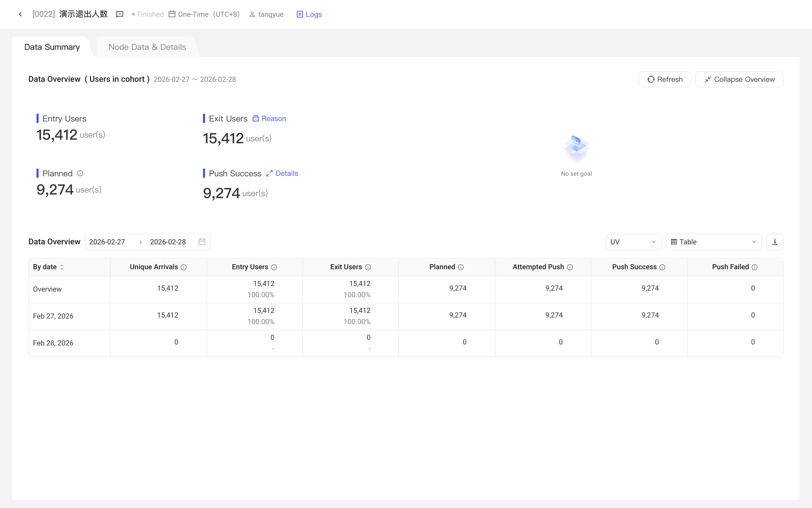
Task: Click info icon beside Planned column header
Action: pyautogui.click(x=461, y=267)
